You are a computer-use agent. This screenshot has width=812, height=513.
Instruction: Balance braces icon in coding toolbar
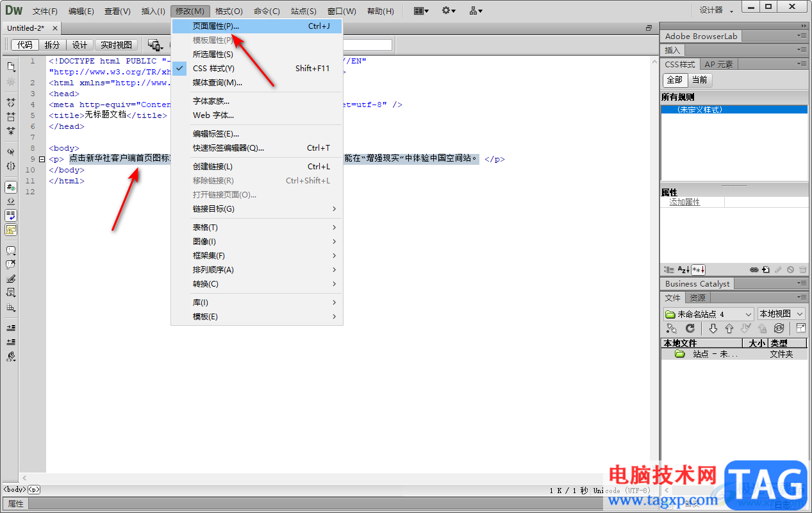coord(11,166)
